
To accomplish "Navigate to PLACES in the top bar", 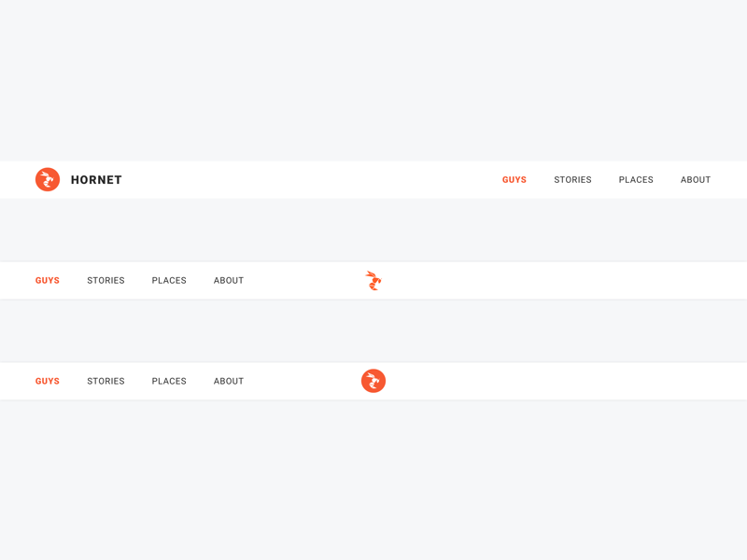I will click(x=636, y=179).
